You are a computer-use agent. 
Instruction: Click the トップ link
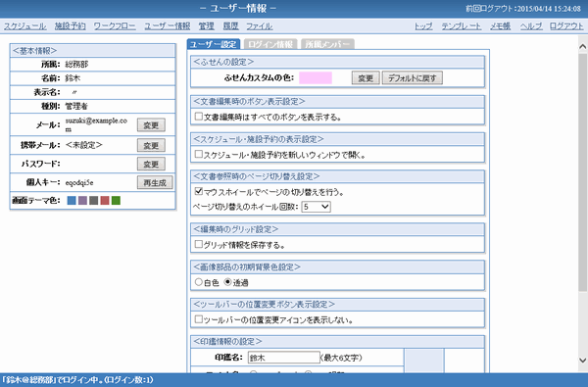click(423, 26)
